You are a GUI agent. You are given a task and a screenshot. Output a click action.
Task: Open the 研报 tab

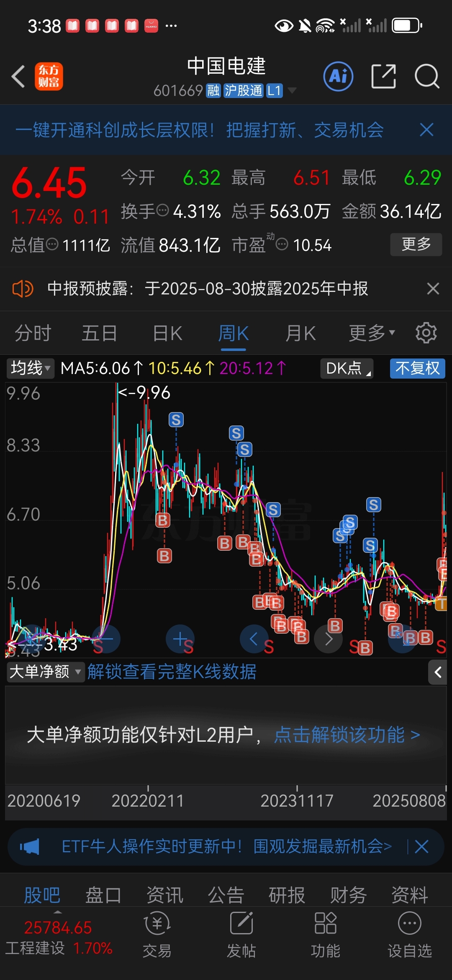click(287, 895)
